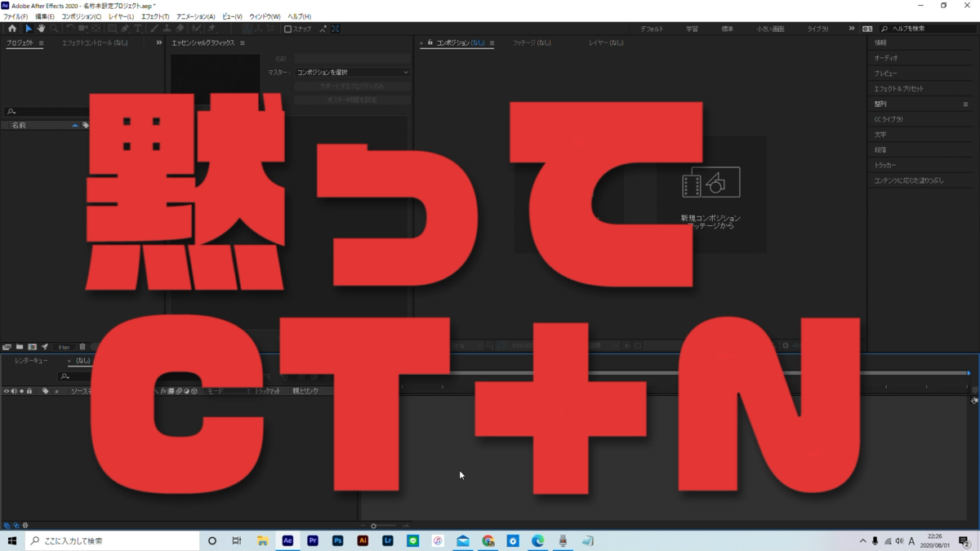Click the rocket icon in Project panel footer
Viewport: 980px width, 551px height.
coord(45,347)
